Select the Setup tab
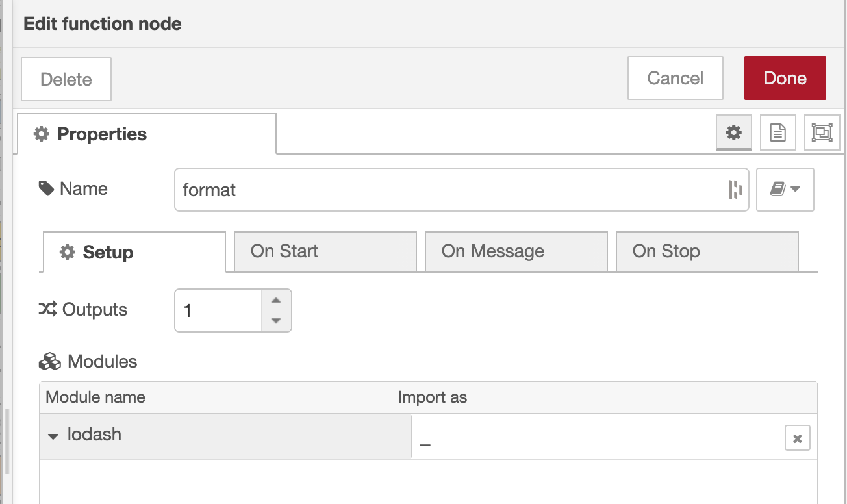847x504 pixels. pyautogui.click(x=134, y=252)
